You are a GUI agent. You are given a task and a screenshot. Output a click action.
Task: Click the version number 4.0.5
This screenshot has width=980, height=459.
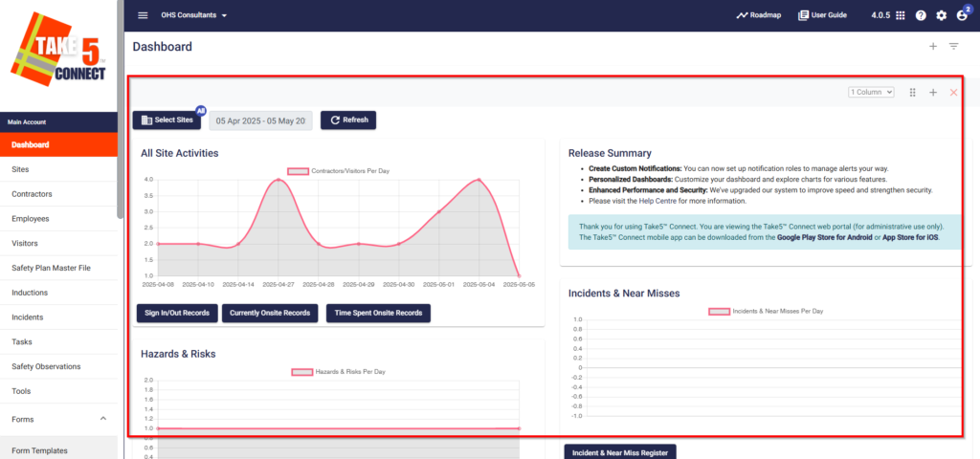[880, 15]
